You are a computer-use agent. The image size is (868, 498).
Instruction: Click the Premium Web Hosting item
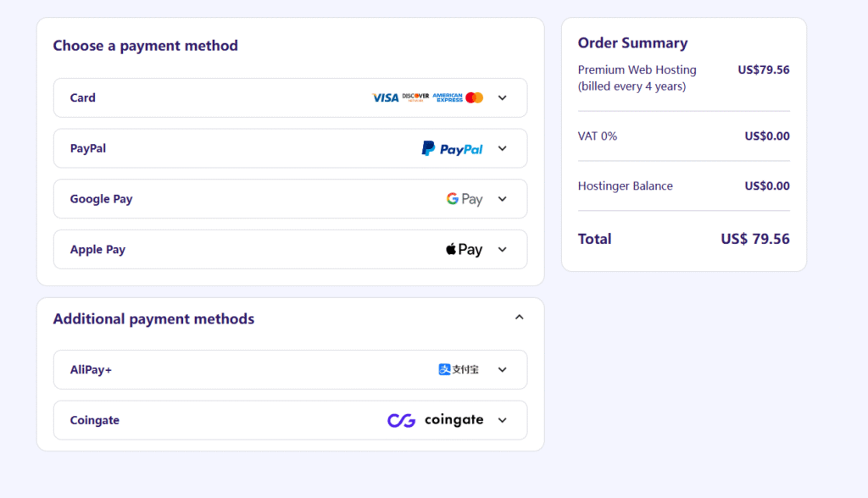pyautogui.click(x=637, y=70)
